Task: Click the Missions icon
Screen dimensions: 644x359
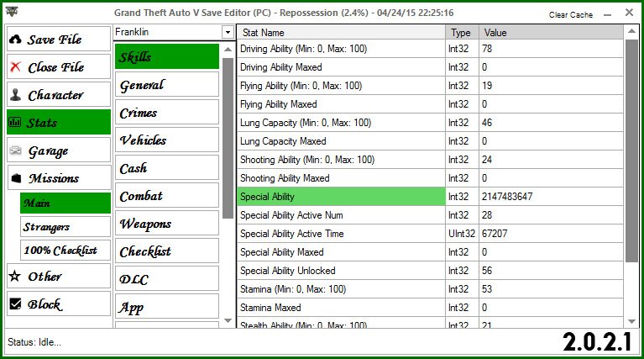Action: click(15, 178)
